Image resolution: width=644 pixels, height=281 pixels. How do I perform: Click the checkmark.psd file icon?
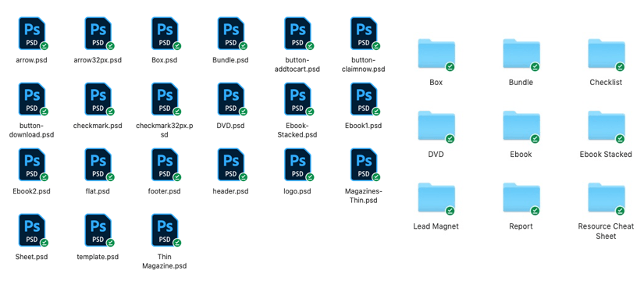(98, 99)
